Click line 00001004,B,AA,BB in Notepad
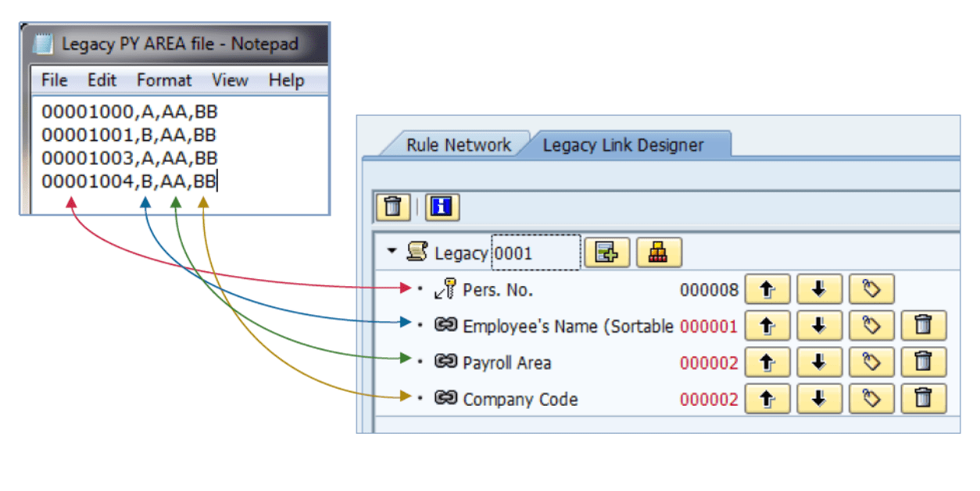Image resolution: width=980 pixels, height=491 pixels. pyautogui.click(x=129, y=182)
